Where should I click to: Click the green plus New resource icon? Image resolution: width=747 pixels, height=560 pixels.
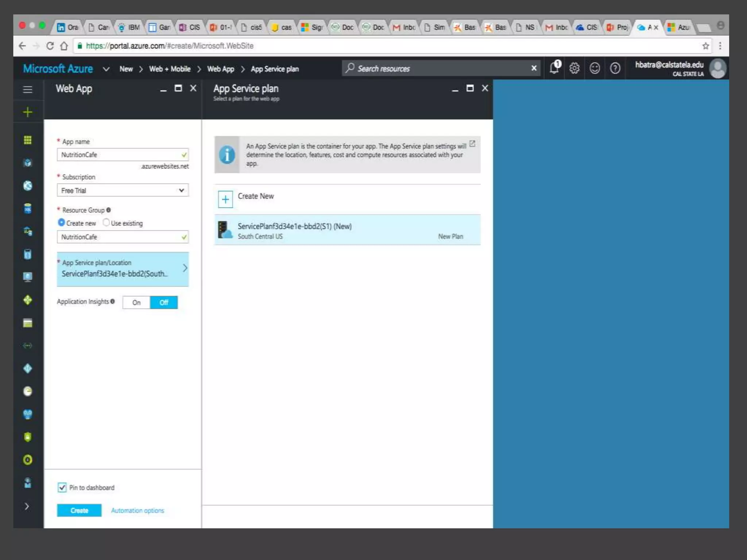coord(28,112)
